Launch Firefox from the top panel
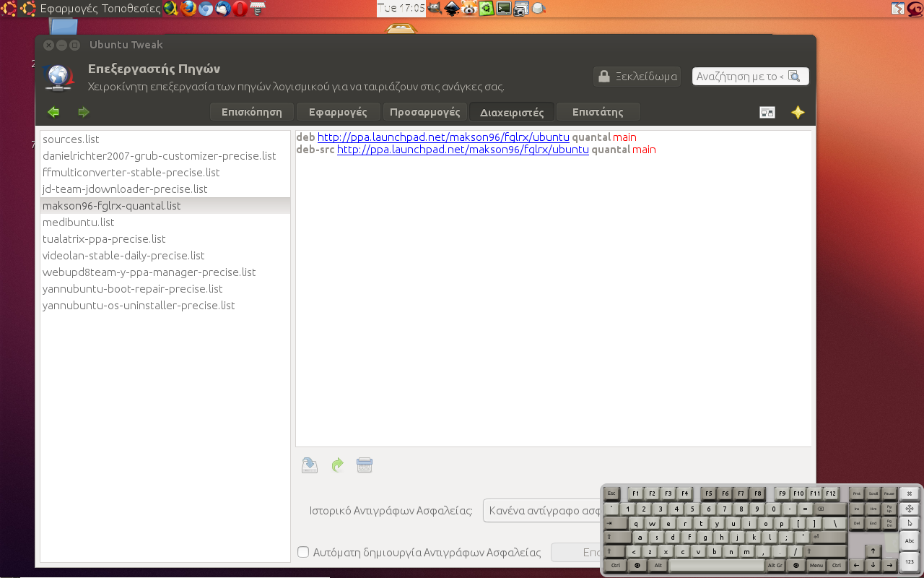Image resolution: width=924 pixels, height=578 pixels. pyautogui.click(x=188, y=9)
